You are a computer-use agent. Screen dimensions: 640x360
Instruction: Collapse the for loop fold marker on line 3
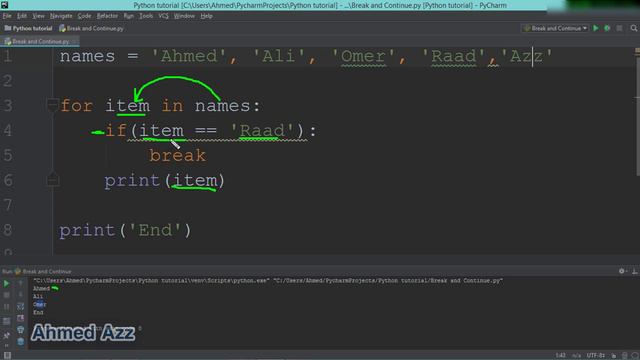52,105
